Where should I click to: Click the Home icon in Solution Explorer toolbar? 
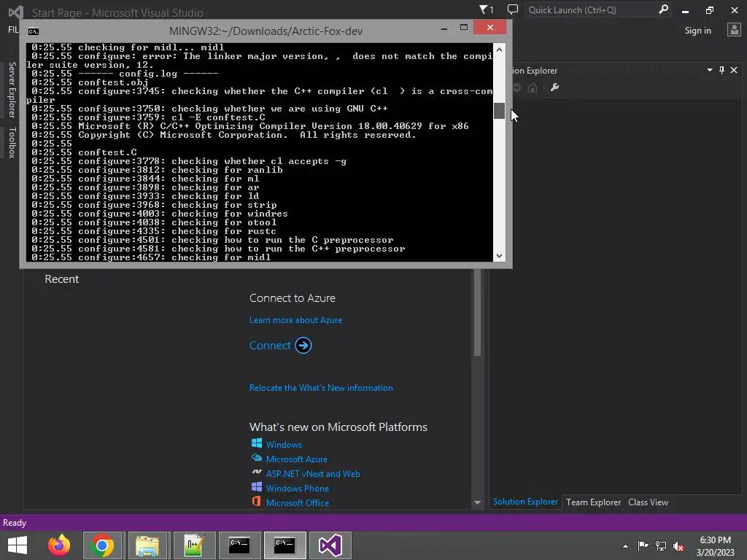(x=533, y=87)
